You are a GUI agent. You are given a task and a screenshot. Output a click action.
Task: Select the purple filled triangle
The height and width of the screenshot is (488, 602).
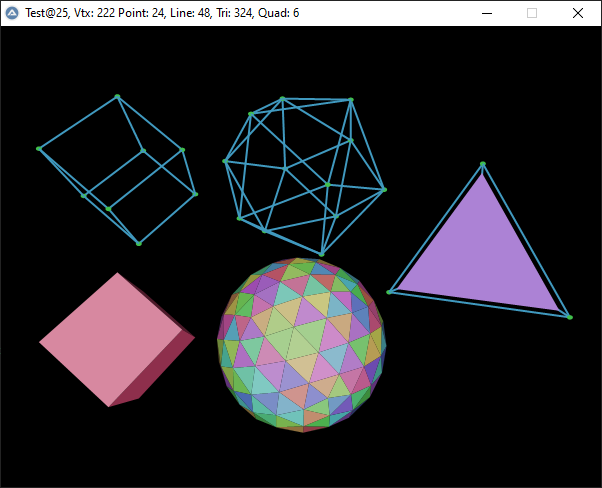481,250
